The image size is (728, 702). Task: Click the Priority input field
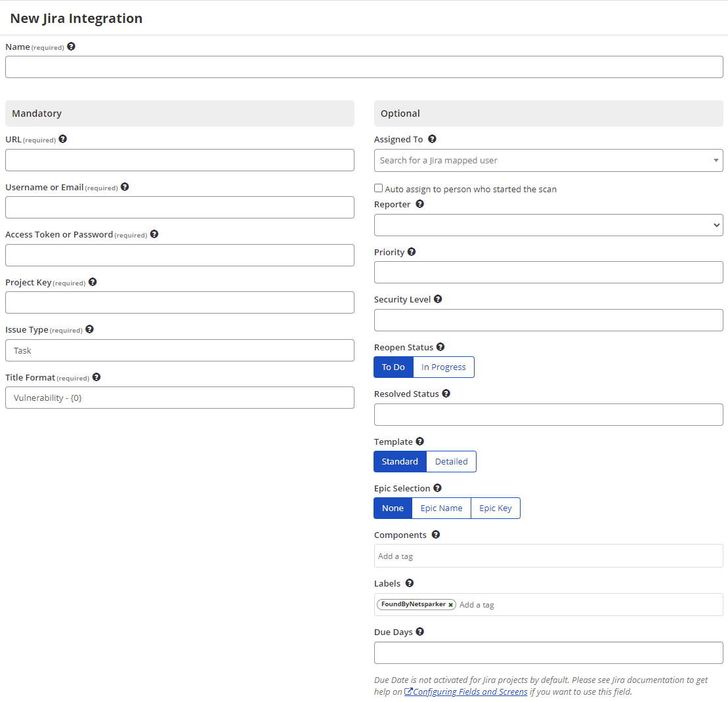[x=548, y=272]
